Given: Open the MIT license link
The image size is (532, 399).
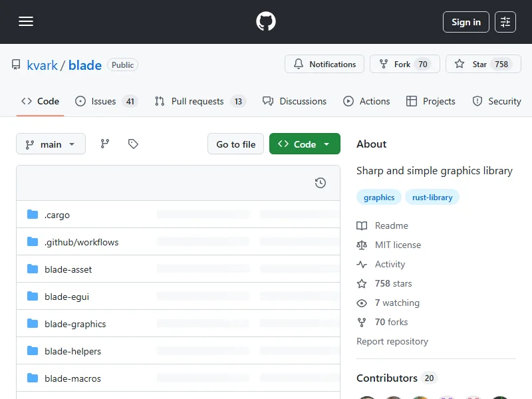Looking at the screenshot, I should click(x=398, y=245).
